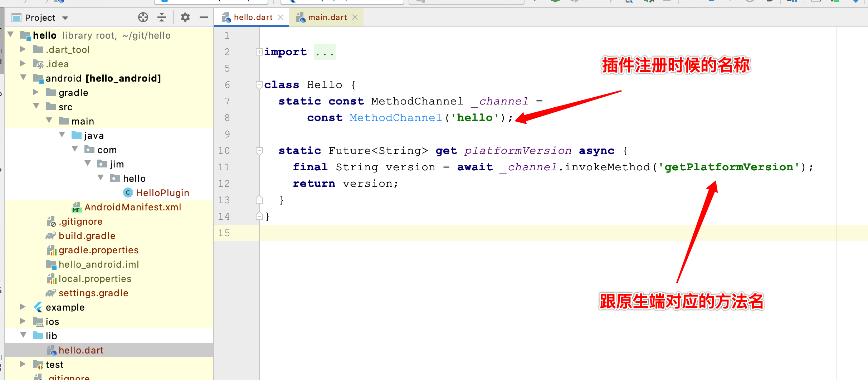Click the AndroidManifest.xml file icon
This screenshot has height=380, width=868.
[77, 207]
